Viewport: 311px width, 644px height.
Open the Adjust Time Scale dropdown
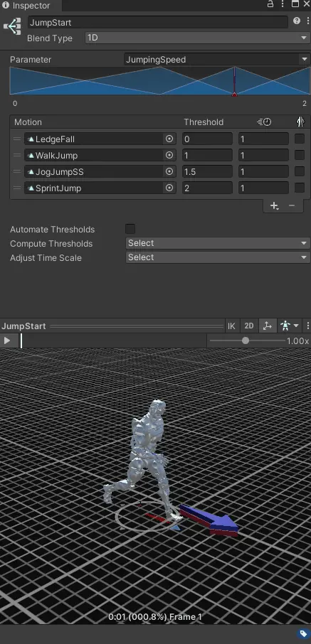pos(218,257)
